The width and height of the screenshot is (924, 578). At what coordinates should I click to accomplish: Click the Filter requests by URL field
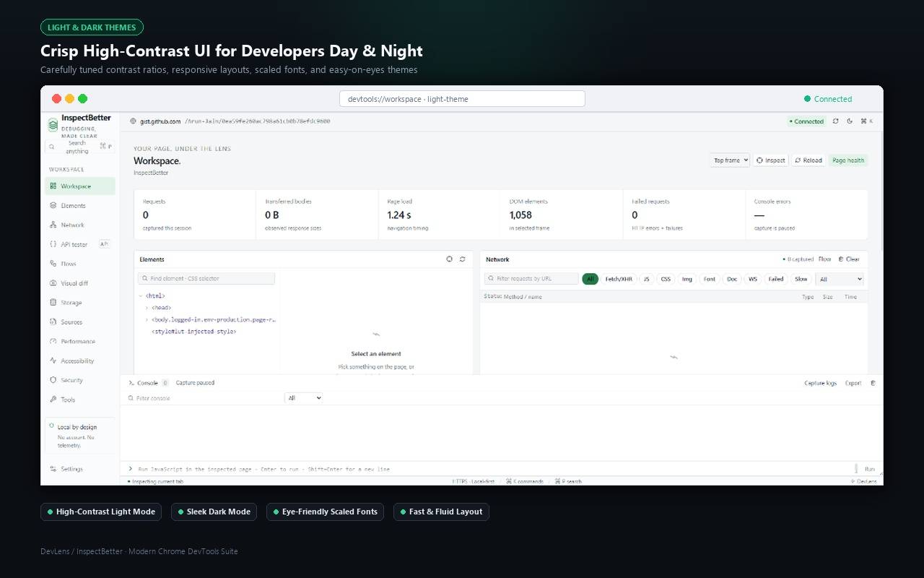[x=531, y=278]
